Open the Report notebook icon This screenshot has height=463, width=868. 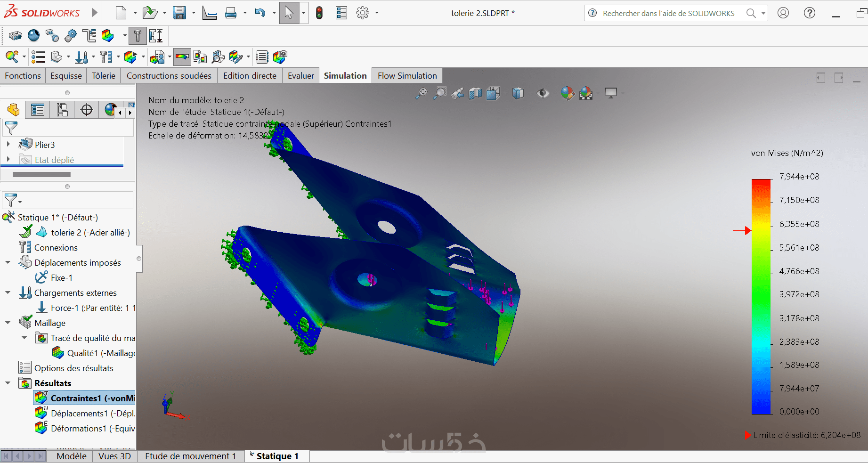(x=262, y=57)
